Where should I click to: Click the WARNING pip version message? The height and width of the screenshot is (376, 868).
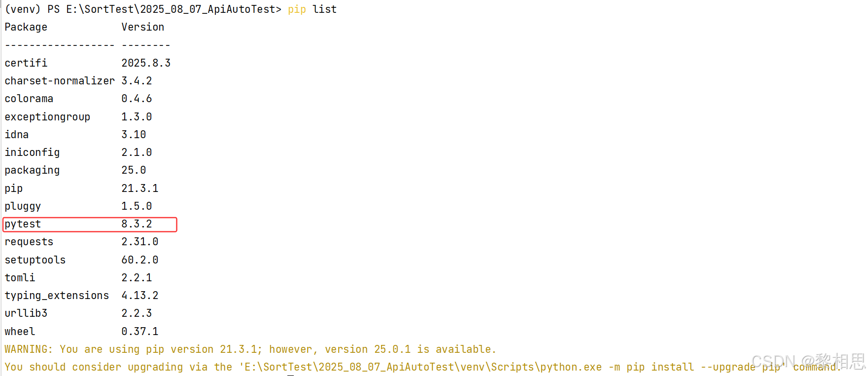tap(250, 349)
